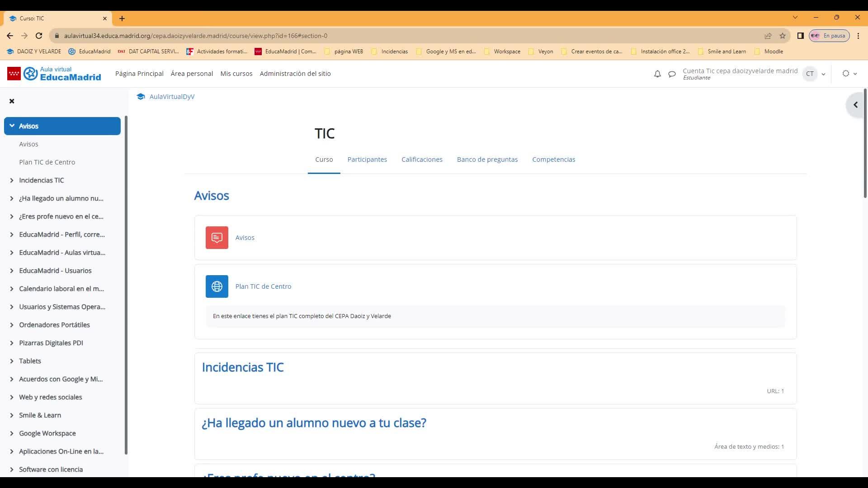The image size is (868, 488).
Task: Collapse the Avisos section in sidebar
Action: pyautogui.click(x=12, y=126)
